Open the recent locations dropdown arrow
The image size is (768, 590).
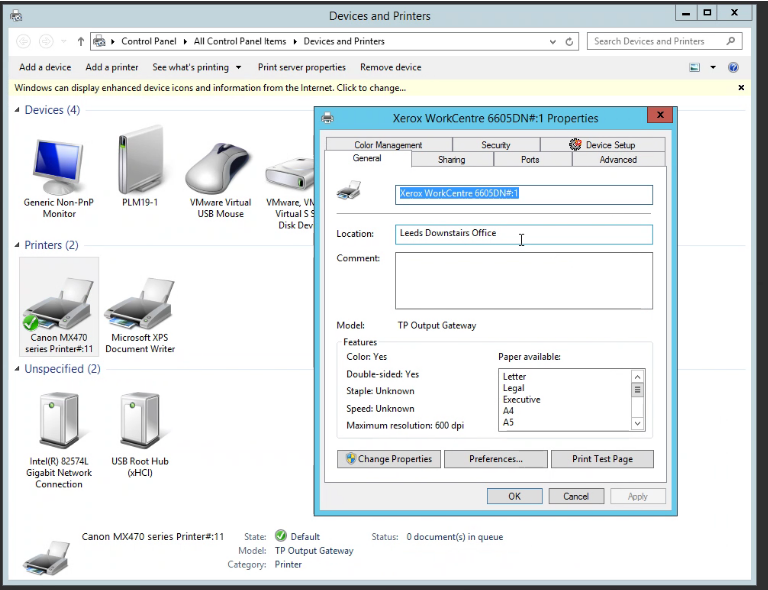click(x=64, y=42)
